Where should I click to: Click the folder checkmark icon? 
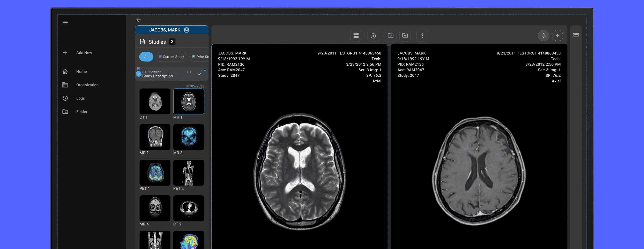coord(390,36)
